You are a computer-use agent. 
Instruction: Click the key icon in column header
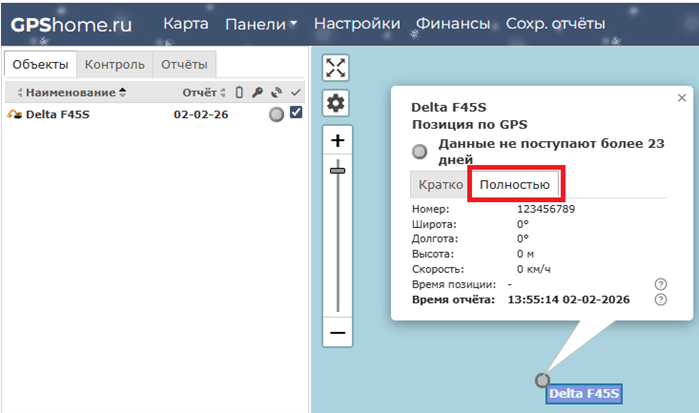point(257,93)
